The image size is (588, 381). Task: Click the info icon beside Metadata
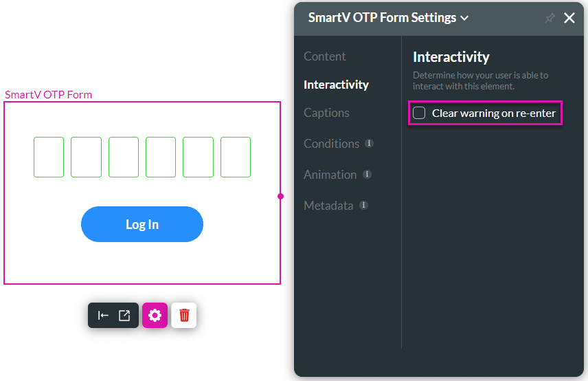coord(363,206)
